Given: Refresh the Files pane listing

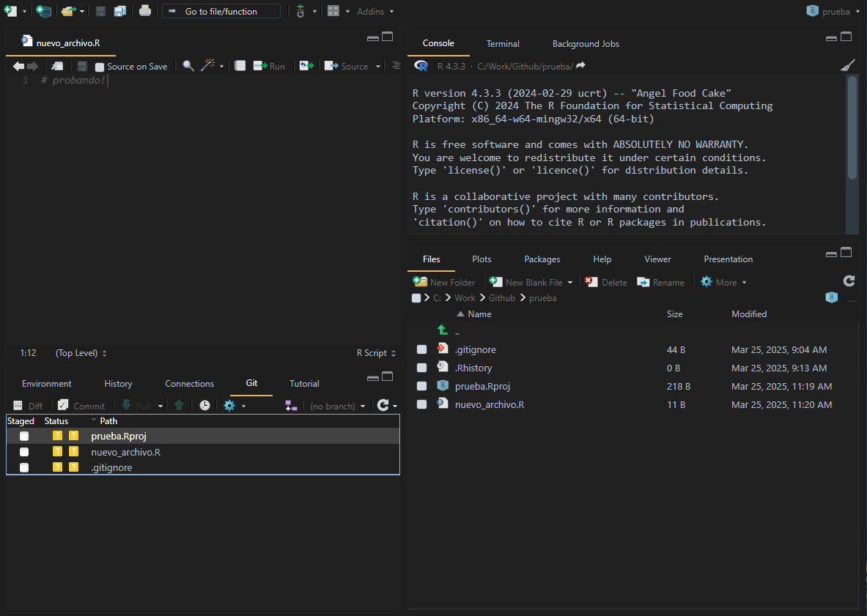Looking at the screenshot, I should [849, 281].
